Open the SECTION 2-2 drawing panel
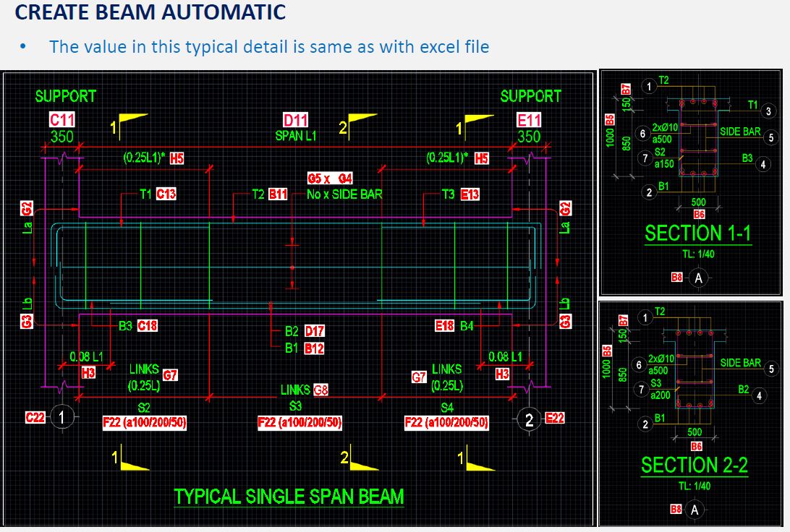Image resolution: width=790 pixels, height=532 pixels. pos(690,413)
